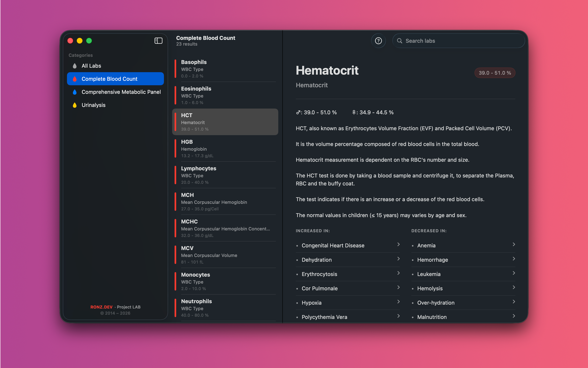This screenshot has height=368, width=588.
Task: Expand Polycythemia Vera chevron
Action: click(399, 316)
